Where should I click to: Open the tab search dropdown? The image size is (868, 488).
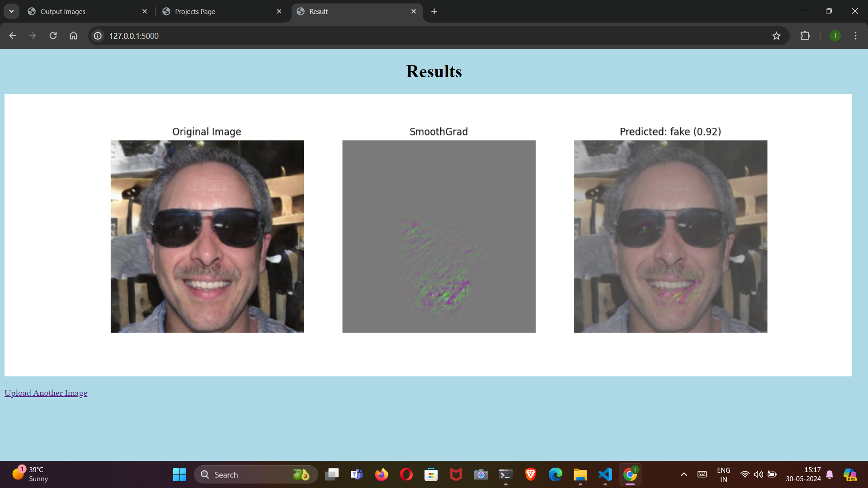pyautogui.click(x=11, y=11)
